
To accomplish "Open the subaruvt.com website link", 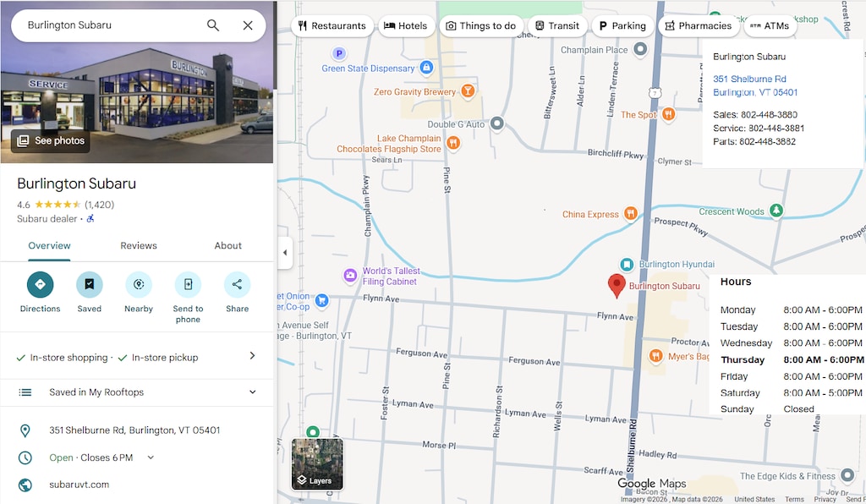I will pyautogui.click(x=79, y=485).
